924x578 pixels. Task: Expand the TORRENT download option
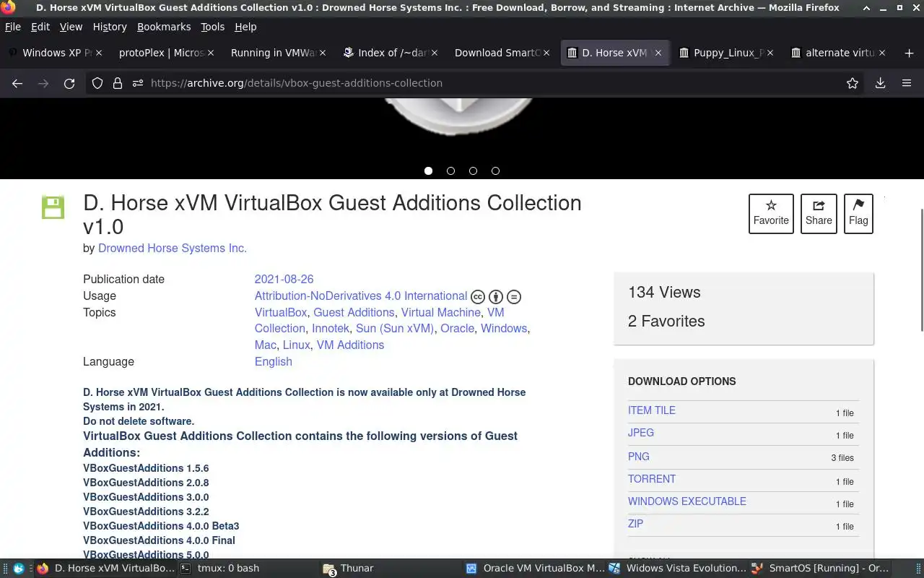coord(652,479)
